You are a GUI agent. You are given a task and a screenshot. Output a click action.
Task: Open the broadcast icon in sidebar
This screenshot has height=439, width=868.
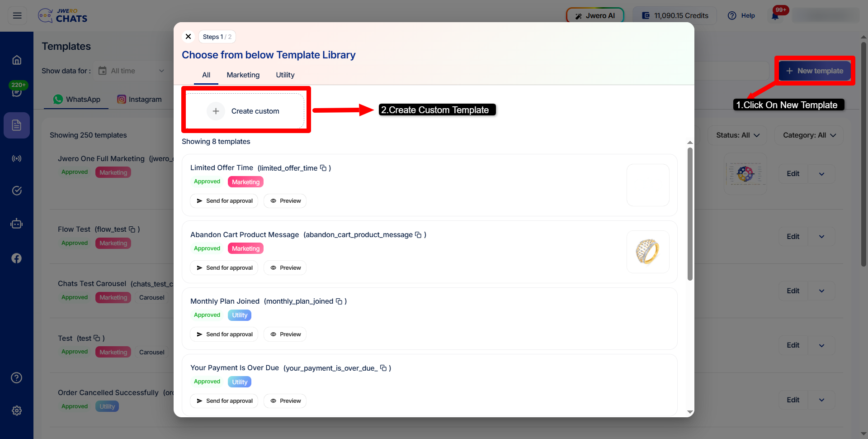(17, 158)
